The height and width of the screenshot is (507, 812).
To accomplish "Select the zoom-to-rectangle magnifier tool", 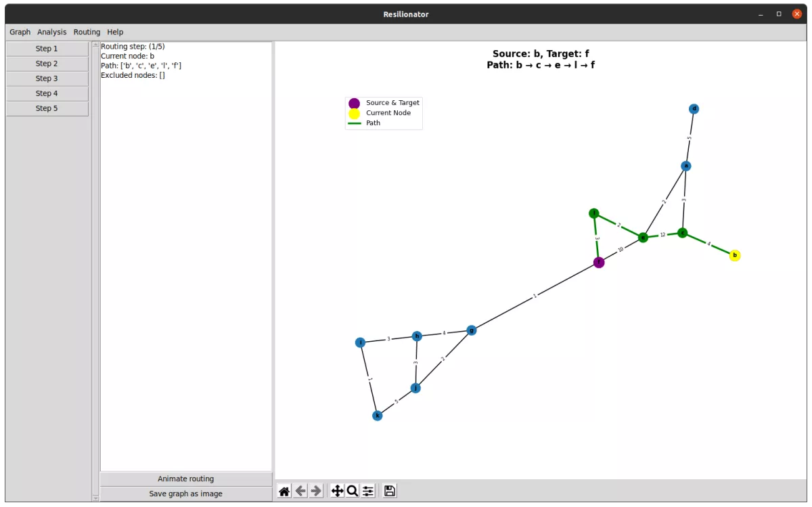I will [352, 491].
